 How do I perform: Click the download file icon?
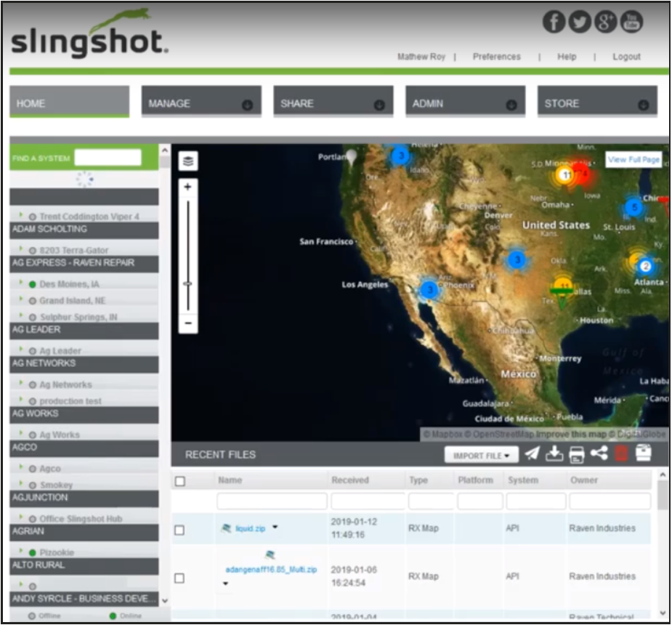[x=554, y=454]
